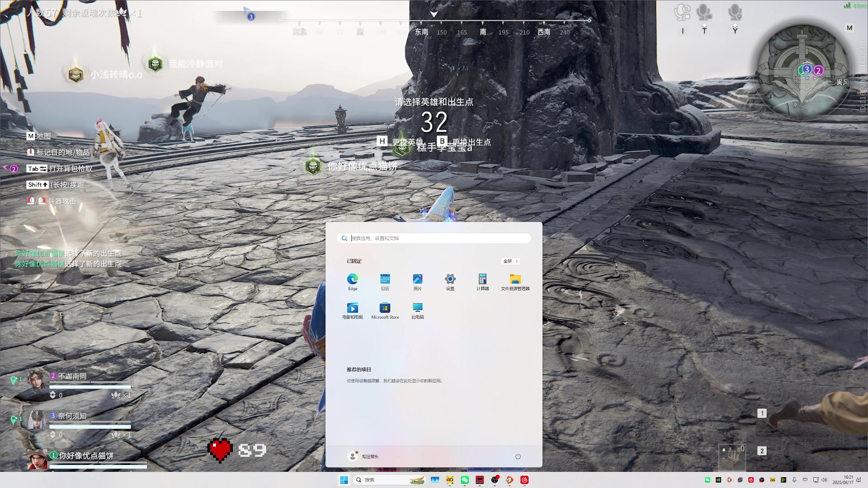Open the clock showing 16:21
The width and height of the screenshot is (868, 488).
point(843,480)
